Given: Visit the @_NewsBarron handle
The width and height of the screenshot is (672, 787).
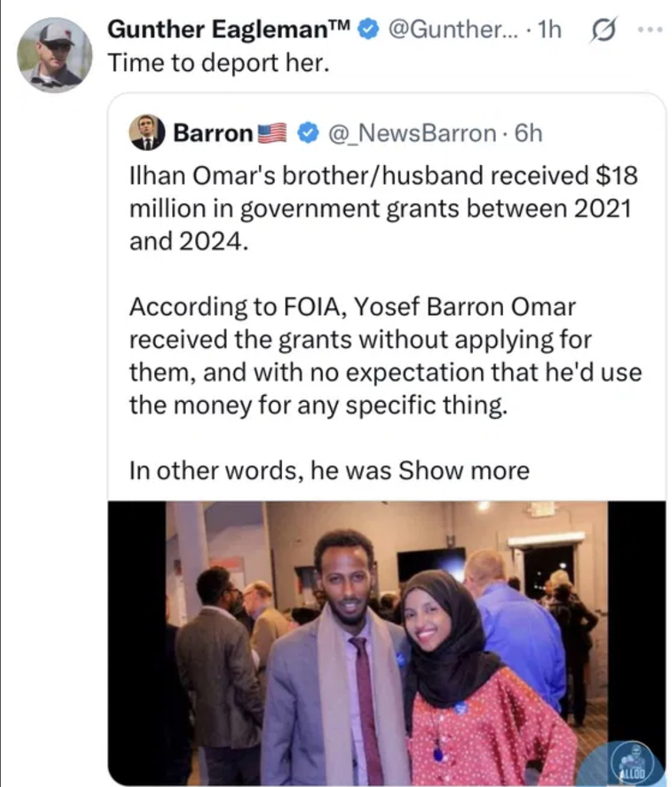Looking at the screenshot, I should coord(412,133).
